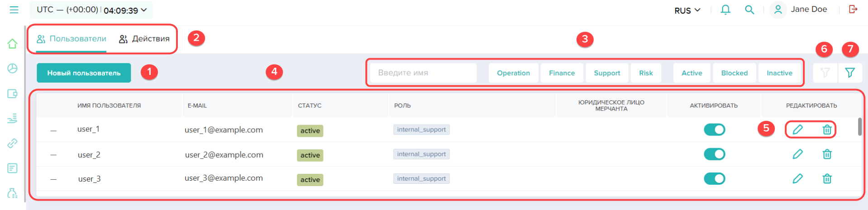The width and height of the screenshot is (868, 210).
Task: Open Jane Doe profile menu
Action: pos(800,9)
